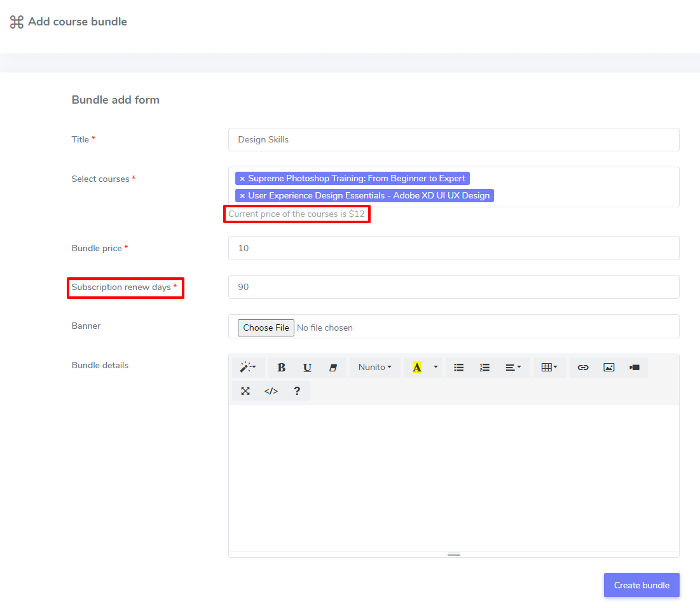The image size is (700, 608).
Task: Insert an ordered numbered list
Action: tap(484, 368)
